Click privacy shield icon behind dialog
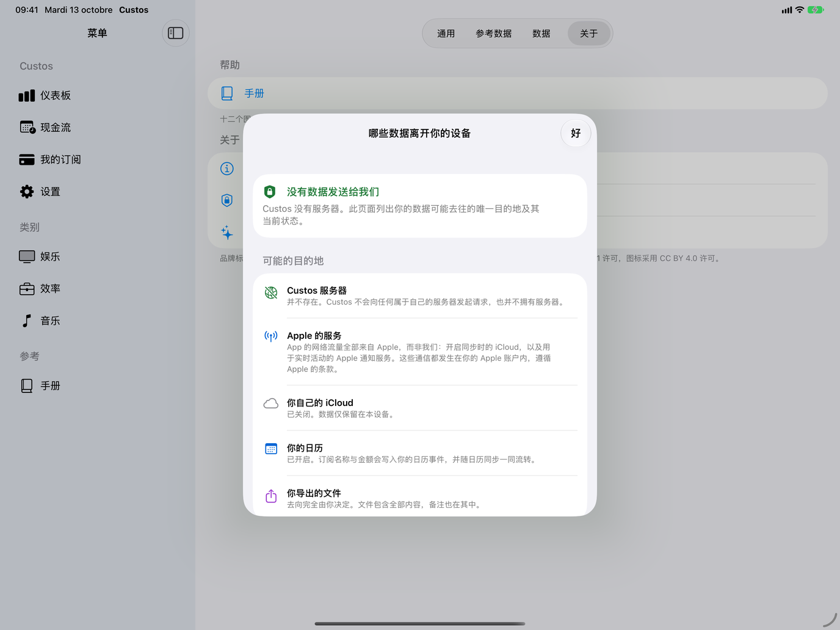 point(227,200)
